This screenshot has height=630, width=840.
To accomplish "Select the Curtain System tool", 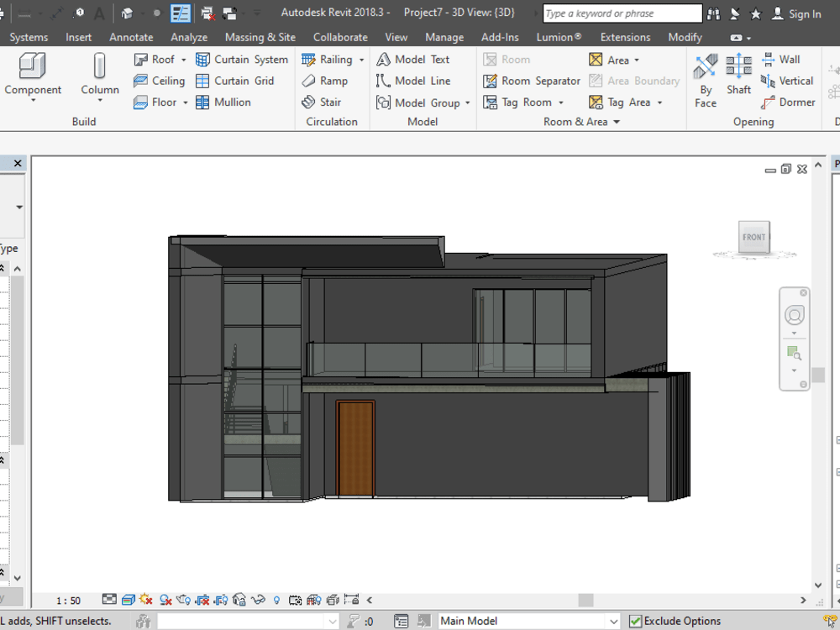I will tap(242, 59).
